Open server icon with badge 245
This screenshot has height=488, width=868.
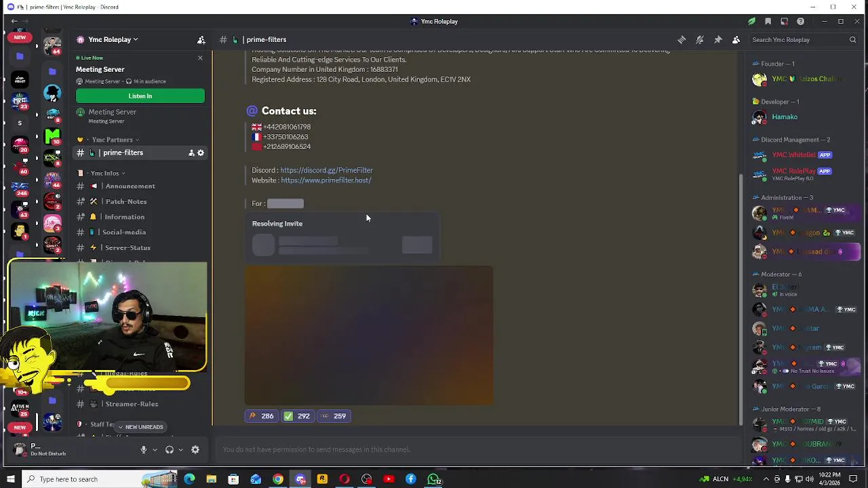click(20, 188)
